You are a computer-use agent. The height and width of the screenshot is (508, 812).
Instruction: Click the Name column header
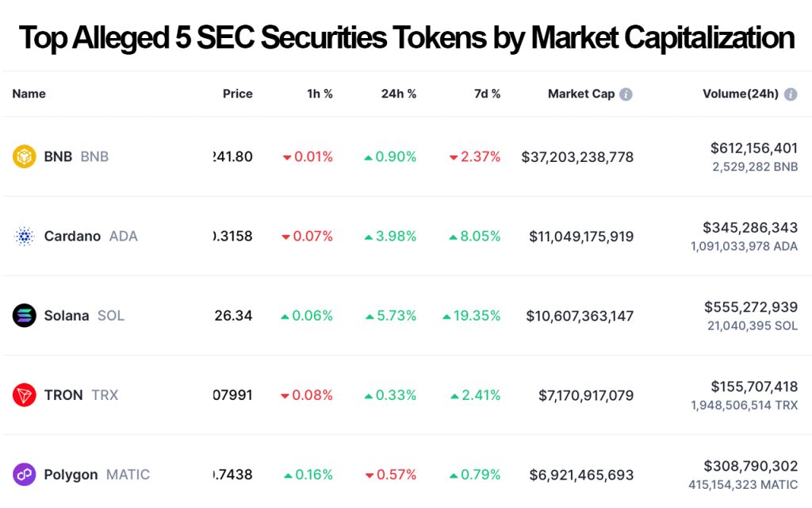pyautogui.click(x=29, y=93)
